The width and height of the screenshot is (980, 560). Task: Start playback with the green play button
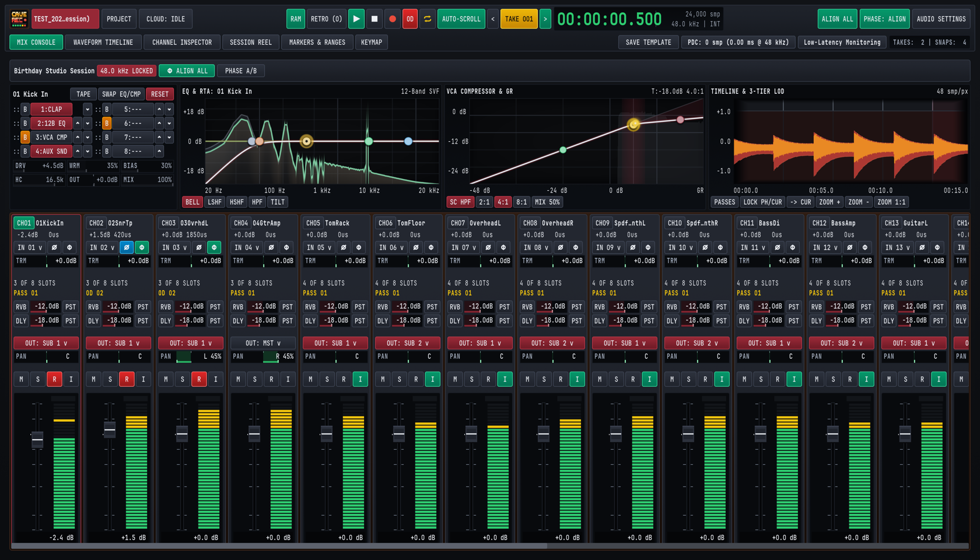[x=356, y=19]
